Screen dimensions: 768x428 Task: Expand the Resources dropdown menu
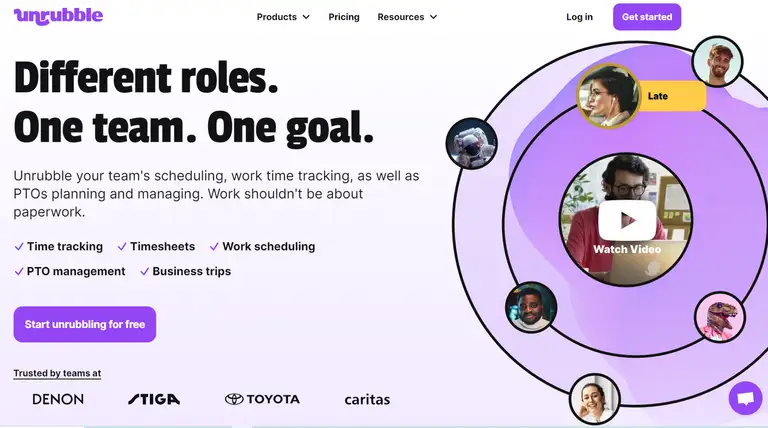pyautogui.click(x=407, y=17)
